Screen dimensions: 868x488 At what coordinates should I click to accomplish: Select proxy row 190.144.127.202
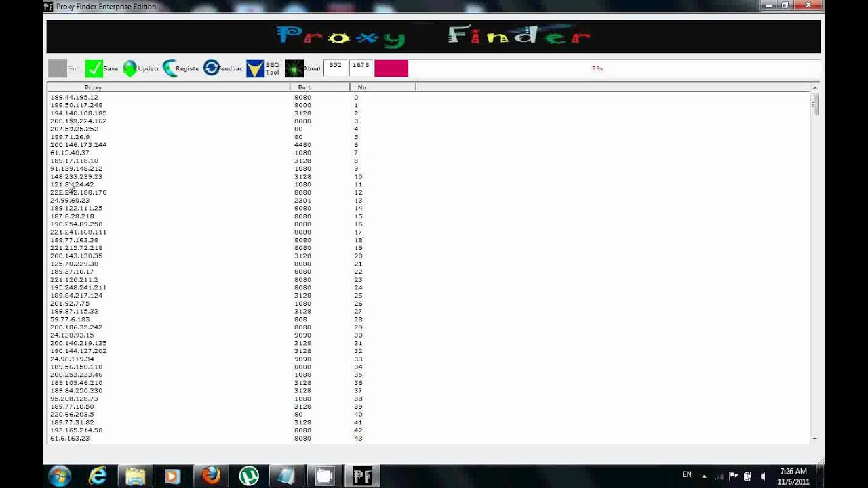coord(78,351)
